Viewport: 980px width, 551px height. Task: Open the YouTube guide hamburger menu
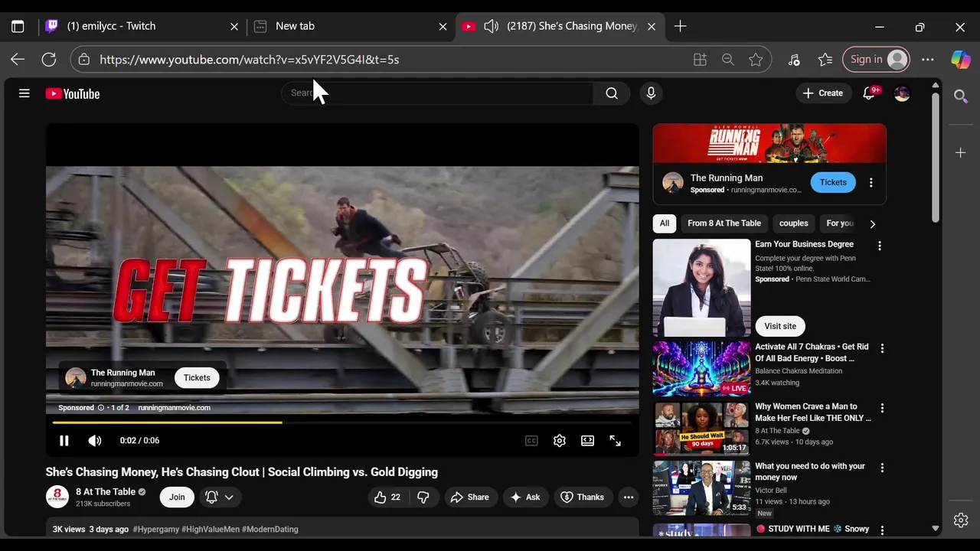pos(24,93)
